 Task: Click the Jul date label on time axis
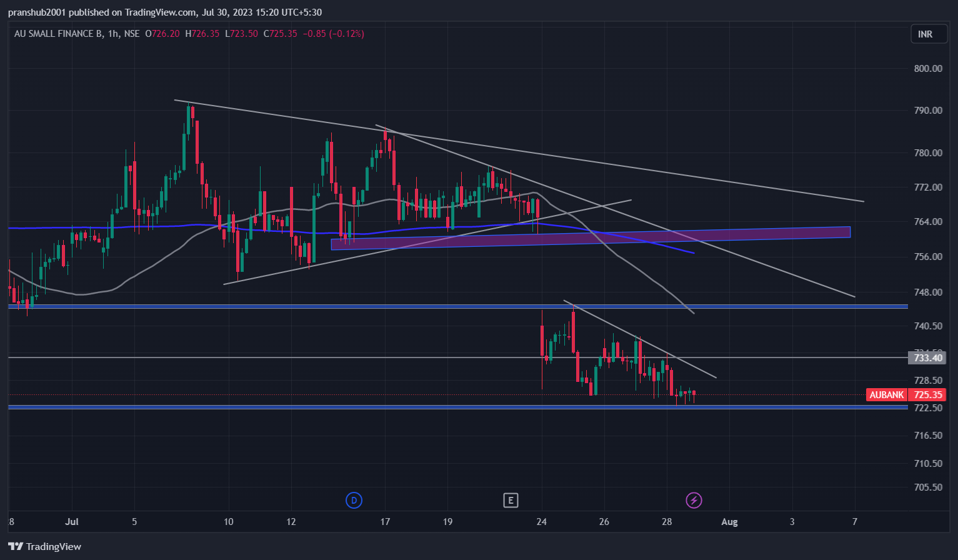pyautogui.click(x=72, y=522)
